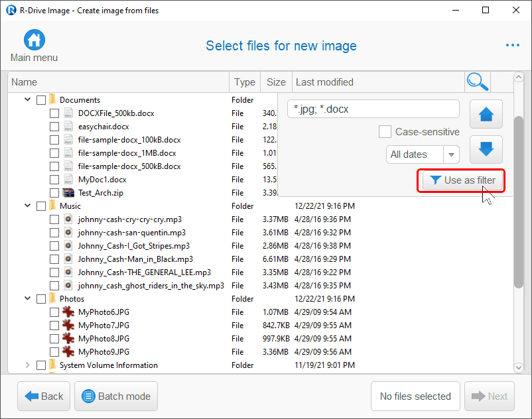Click the MyDoc1.docx document icon

click(68, 179)
